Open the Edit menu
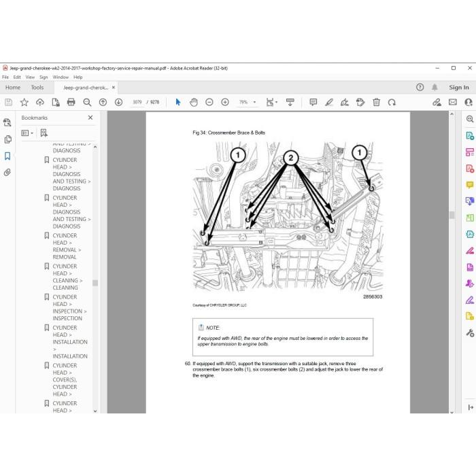Screen dimensions: 476x476 (x=17, y=77)
